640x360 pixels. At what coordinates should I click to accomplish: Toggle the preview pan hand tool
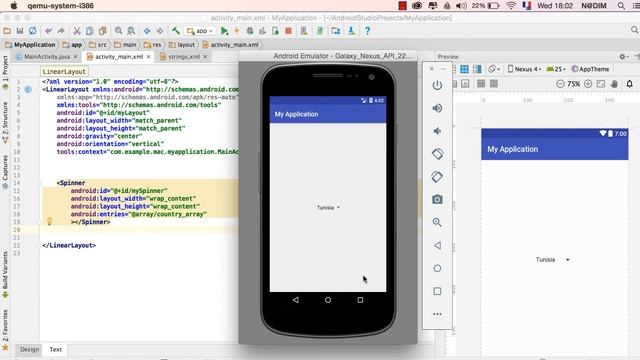614,84
